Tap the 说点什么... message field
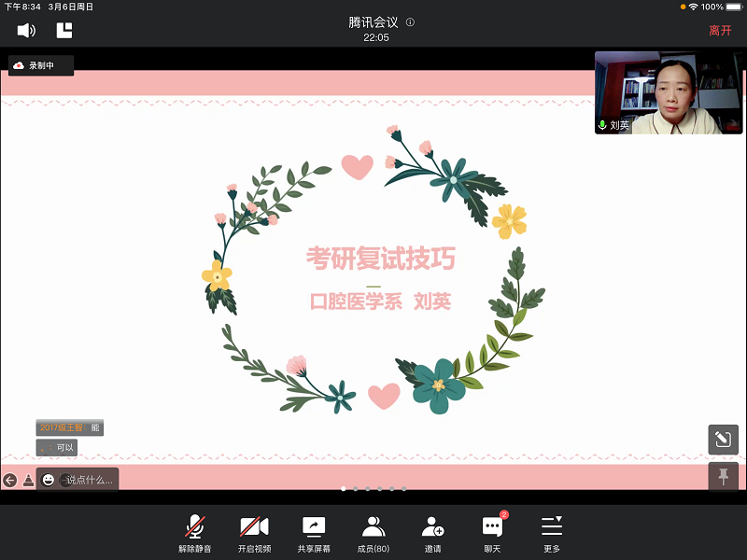 [91, 480]
